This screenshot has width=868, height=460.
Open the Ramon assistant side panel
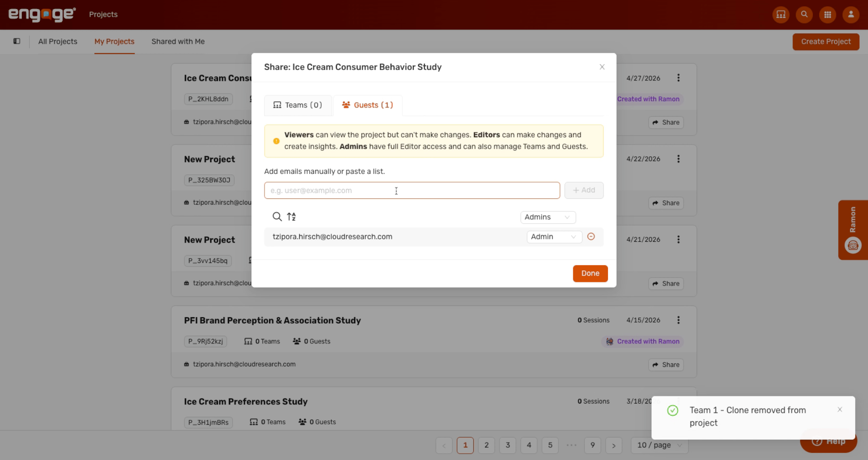[x=853, y=230]
